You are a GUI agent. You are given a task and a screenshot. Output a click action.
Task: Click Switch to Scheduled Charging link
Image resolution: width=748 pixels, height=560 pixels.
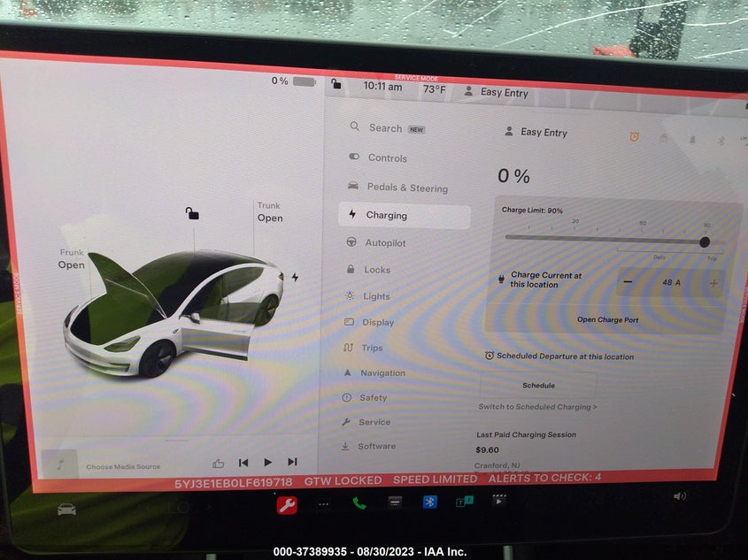537,407
